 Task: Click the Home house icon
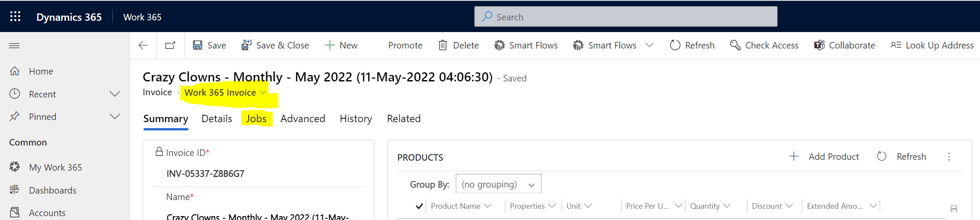coord(15,71)
